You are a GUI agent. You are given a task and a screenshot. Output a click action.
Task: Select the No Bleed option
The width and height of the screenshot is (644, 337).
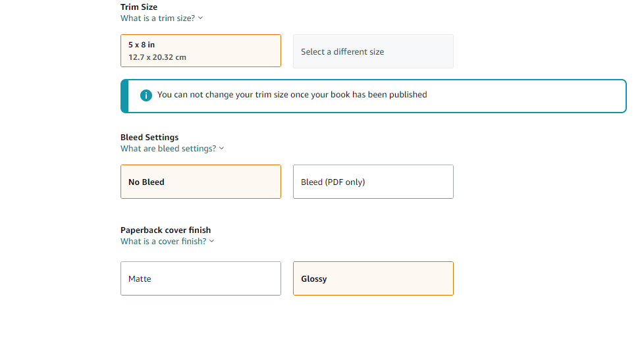[201, 182]
